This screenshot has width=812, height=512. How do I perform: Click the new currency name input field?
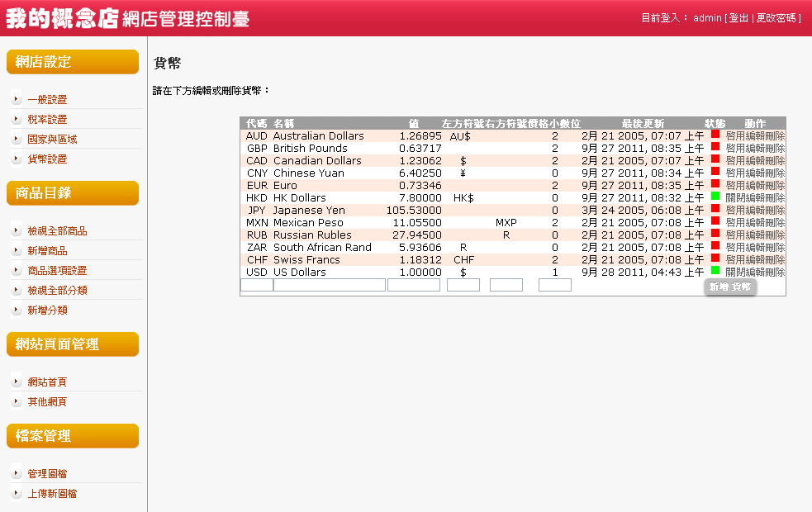click(329, 285)
